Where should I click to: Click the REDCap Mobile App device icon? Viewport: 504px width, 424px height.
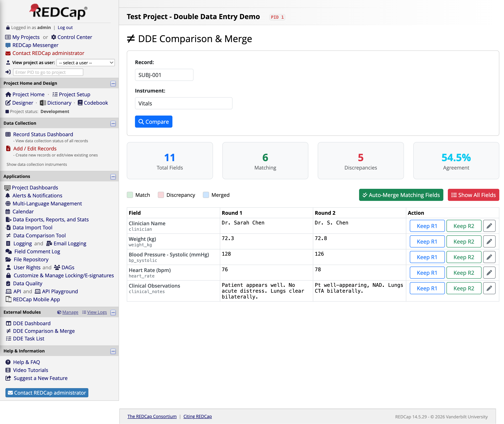pyautogui.click(x=8, y=299)
